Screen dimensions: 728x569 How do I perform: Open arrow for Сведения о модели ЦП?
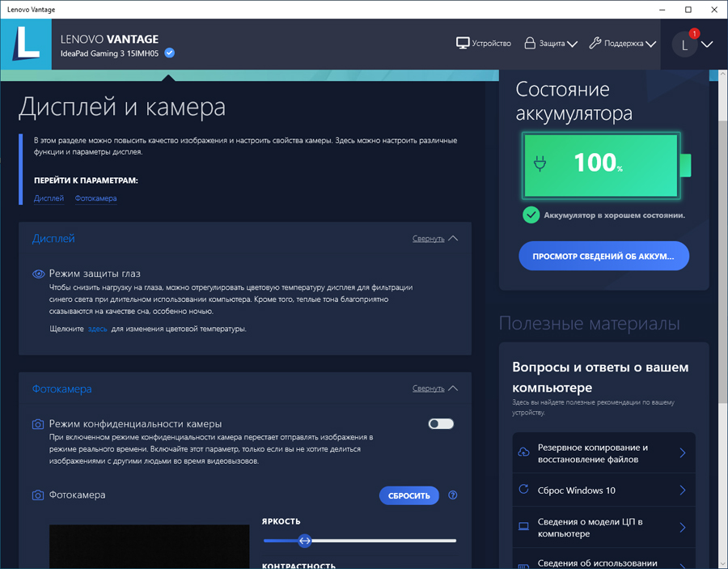pyautogui.click(x=683, y=527)
